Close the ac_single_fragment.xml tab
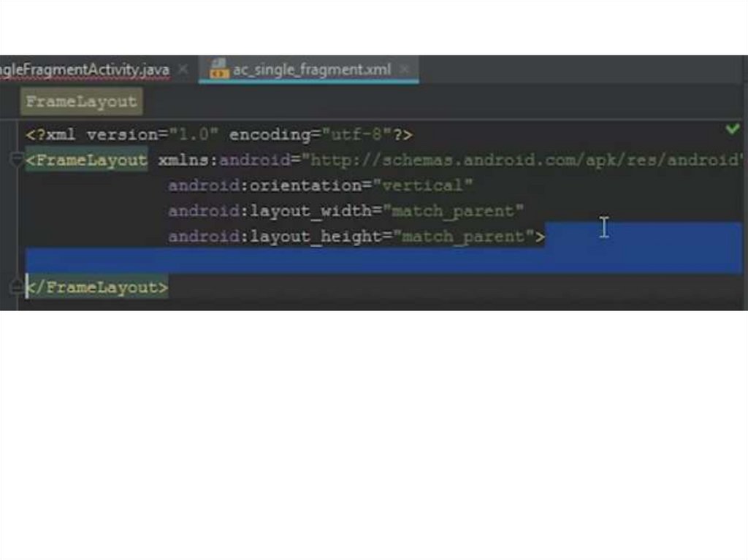 click(x=405, y=69)
